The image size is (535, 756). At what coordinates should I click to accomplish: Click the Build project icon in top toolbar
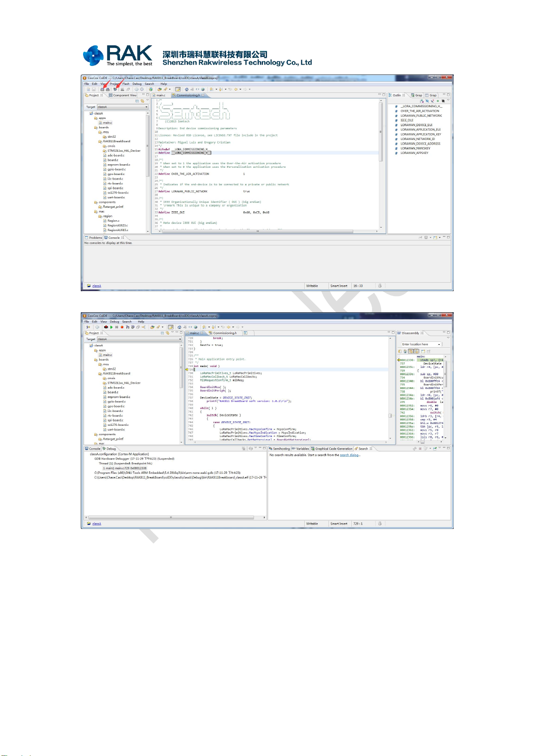[102, 89]
